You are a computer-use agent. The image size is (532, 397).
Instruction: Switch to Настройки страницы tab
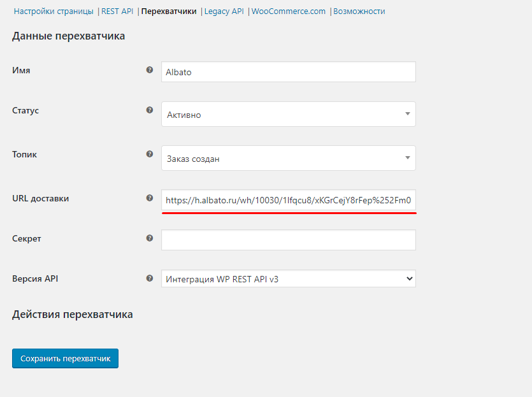(54, 11)
